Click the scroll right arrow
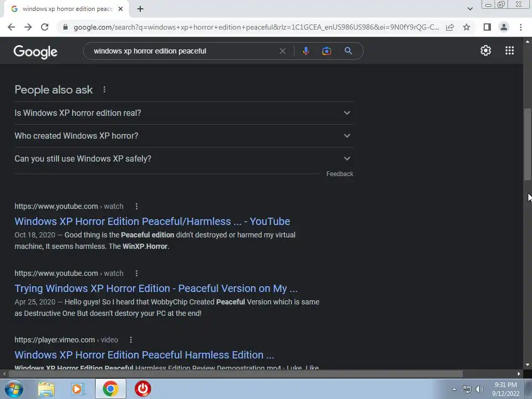532x399 pixels. pos(519,374)
